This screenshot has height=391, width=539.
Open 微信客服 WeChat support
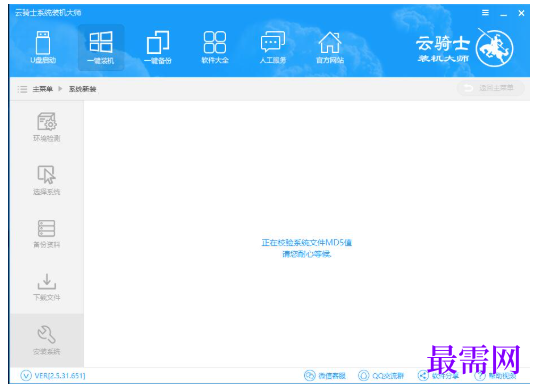tap(325, 376)
